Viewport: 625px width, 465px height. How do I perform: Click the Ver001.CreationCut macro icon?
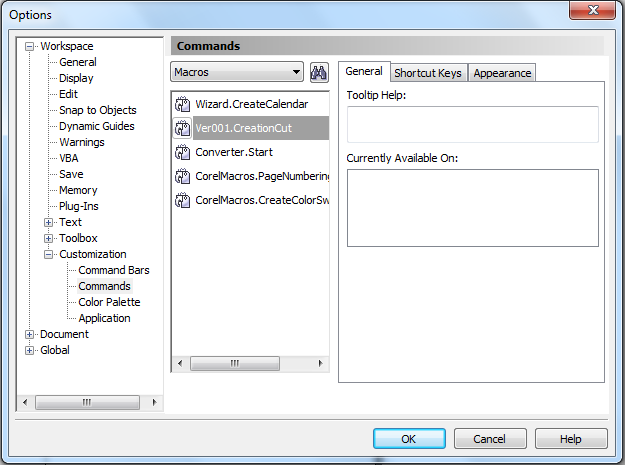(x=183, y=128)
